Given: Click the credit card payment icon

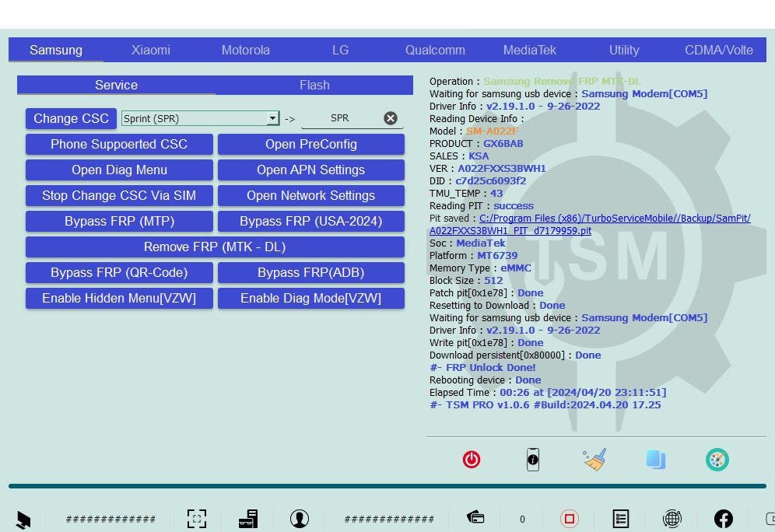Looking at the screenshot, I should (475, 518).
